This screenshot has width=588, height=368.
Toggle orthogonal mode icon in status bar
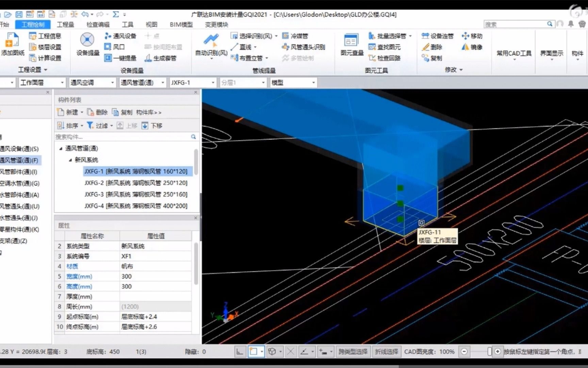click(240, 352)
